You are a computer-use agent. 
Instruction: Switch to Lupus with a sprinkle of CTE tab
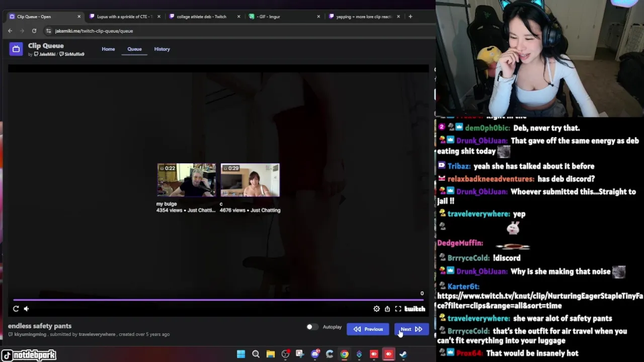(125, 17)
